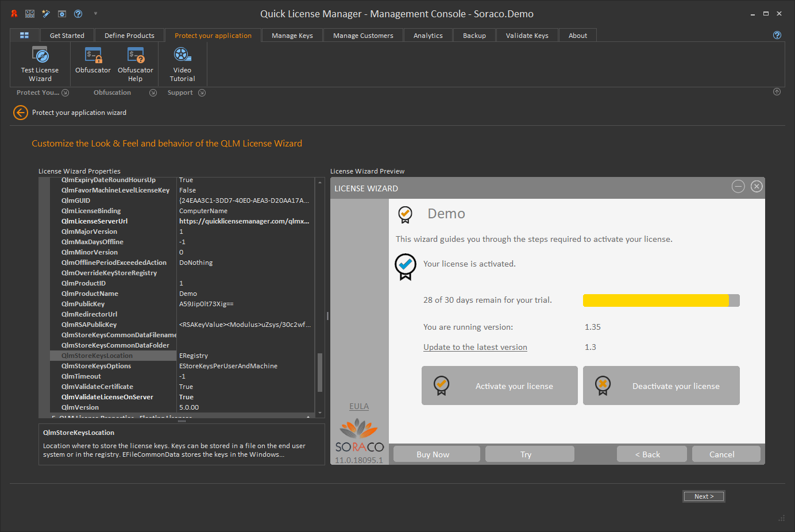Click Deactivate your license button
795x532 pixels.
tap(661, 385)
